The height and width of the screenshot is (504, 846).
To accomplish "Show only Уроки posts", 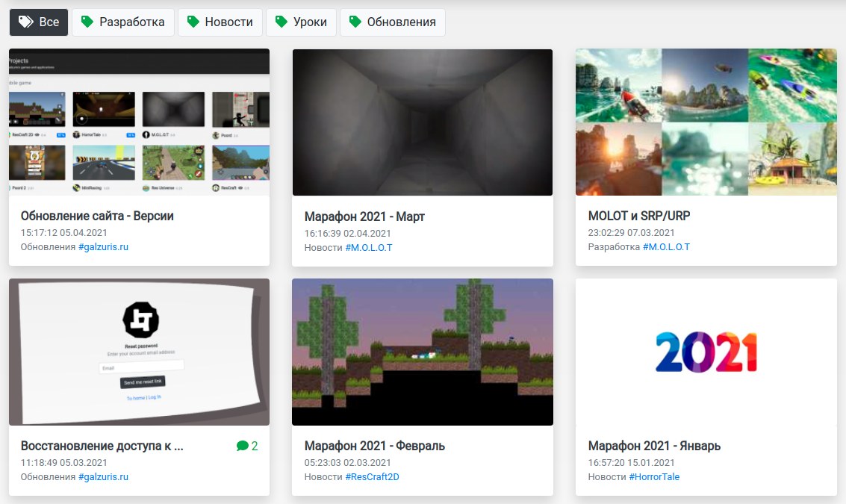I will (x=301, y=22).
